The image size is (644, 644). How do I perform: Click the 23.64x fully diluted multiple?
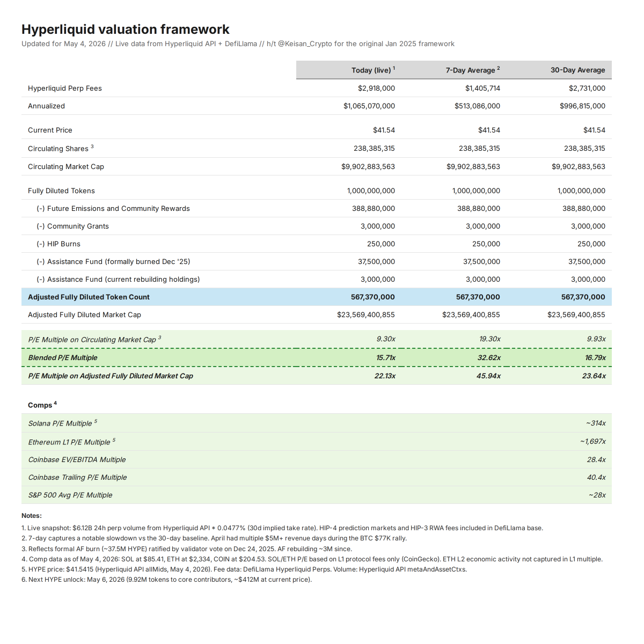594,376
